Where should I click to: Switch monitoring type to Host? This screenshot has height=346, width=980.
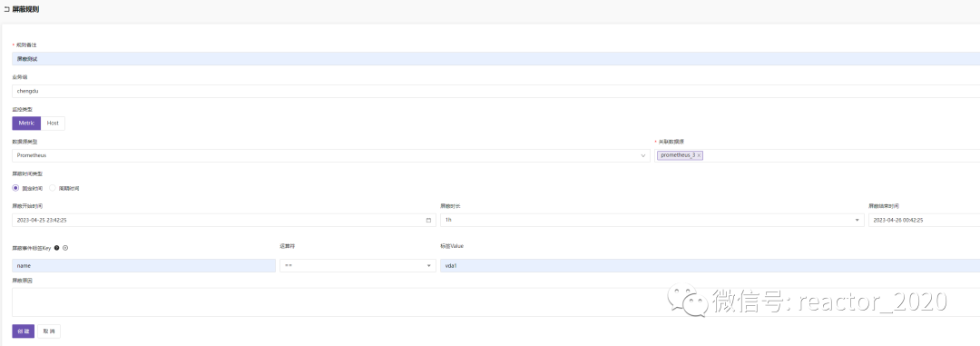pyautogui.click(x=54, y=124)
